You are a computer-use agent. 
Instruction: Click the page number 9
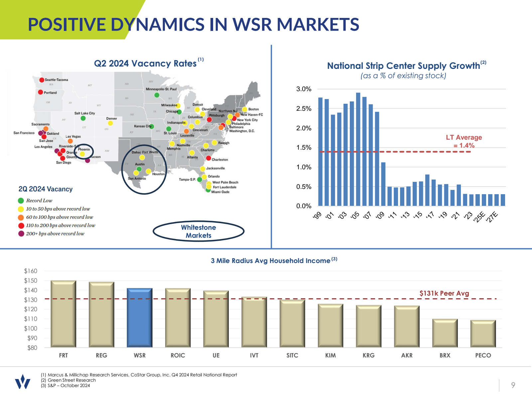[x=513, y=385]
